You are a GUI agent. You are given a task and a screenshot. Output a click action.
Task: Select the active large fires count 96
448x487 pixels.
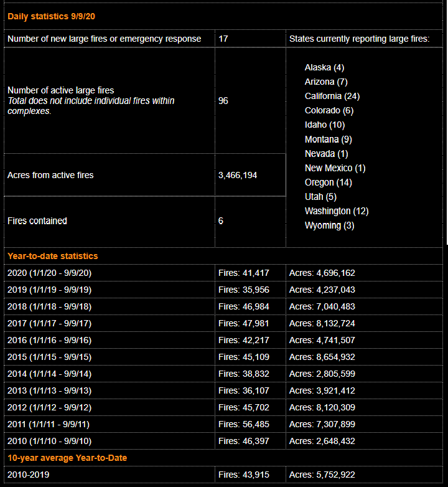click(223, 101)
